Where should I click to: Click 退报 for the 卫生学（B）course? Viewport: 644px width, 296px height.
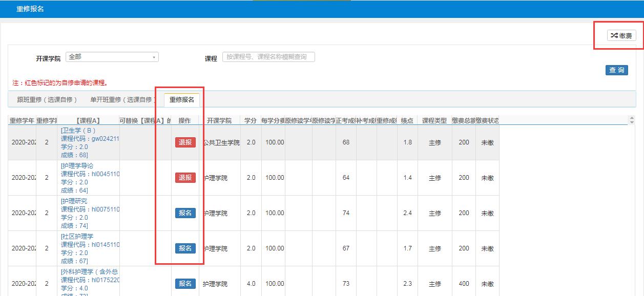185,142
